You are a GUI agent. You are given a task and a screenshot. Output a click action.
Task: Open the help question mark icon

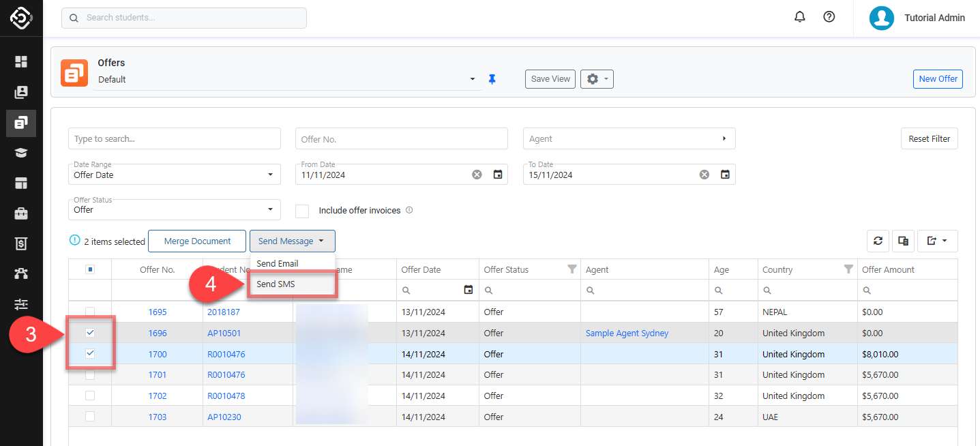tap(829, 17)
